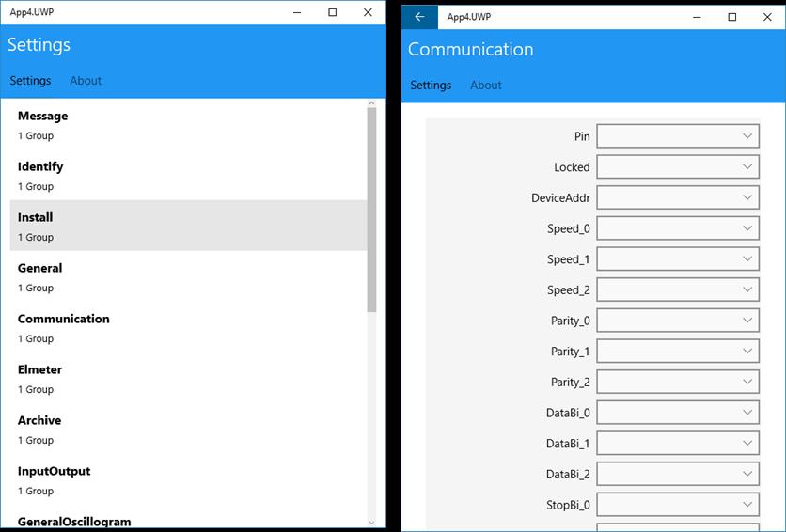Minimize the Communication window

click(x=697, y=17)
